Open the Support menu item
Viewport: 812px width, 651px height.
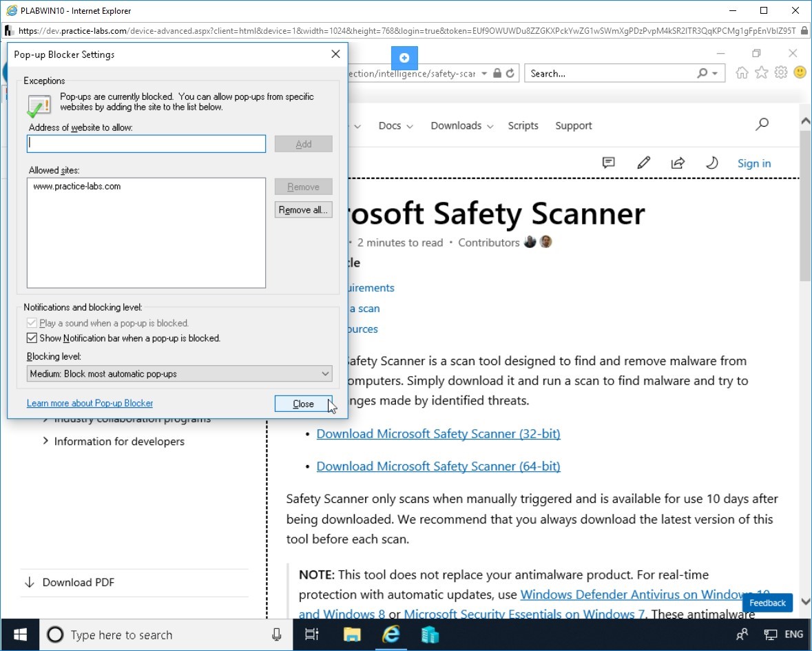tap(573, 125)
